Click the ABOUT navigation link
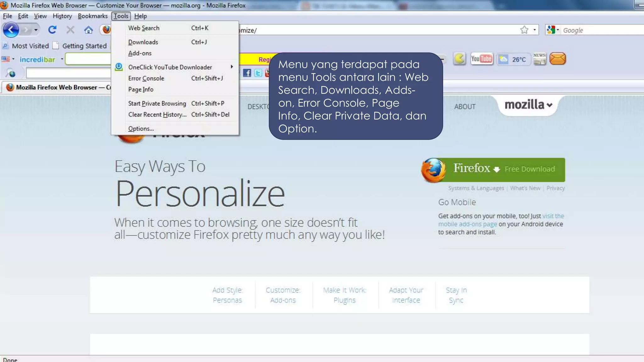Viewport: 644px width, 362px height. click(x=465, y=107)
